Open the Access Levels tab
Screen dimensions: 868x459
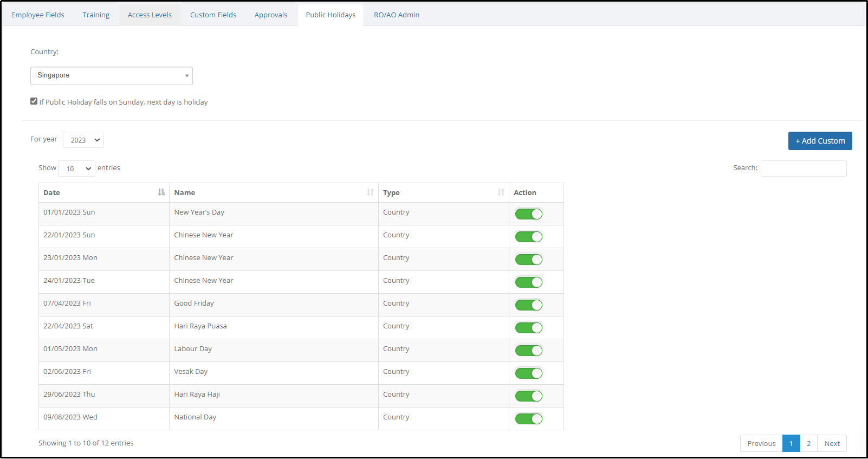(x=150, y=15)
